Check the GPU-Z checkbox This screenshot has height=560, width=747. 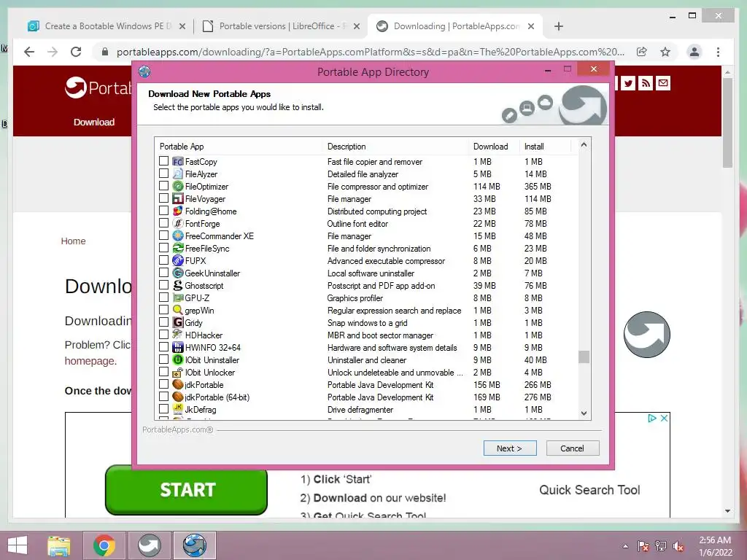(x=163, y=297)
